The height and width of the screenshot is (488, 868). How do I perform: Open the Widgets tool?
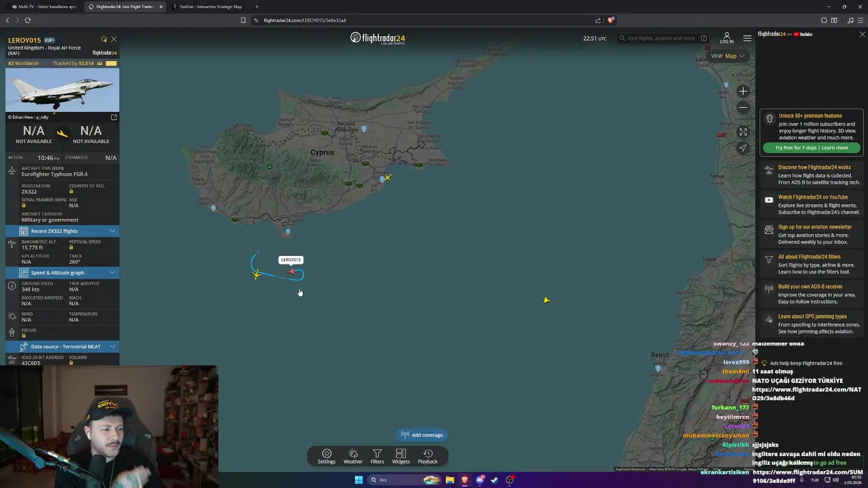coord(401,456)
